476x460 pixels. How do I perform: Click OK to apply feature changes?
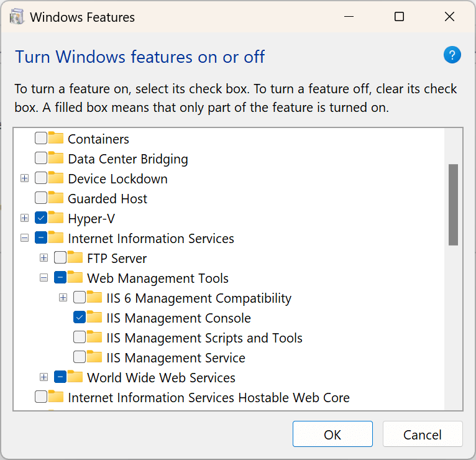[332, 434]
